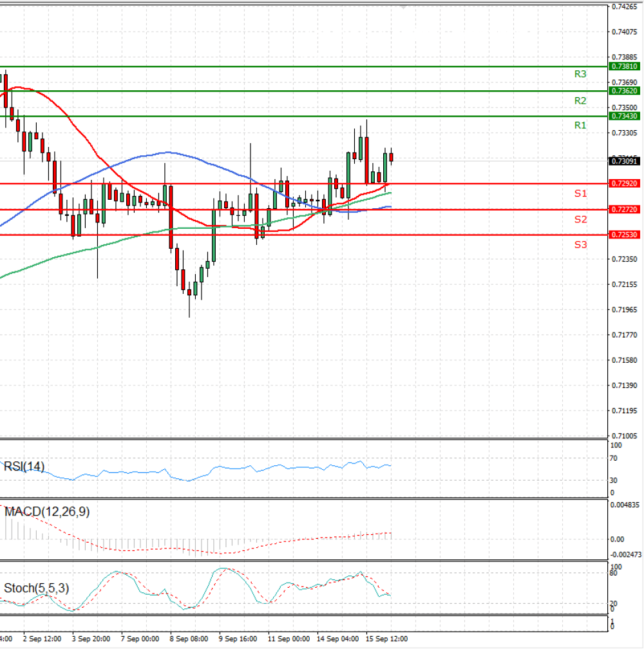Click the 0.72350 price axis value
Screen dimensions: 644x649
(624, 259)
